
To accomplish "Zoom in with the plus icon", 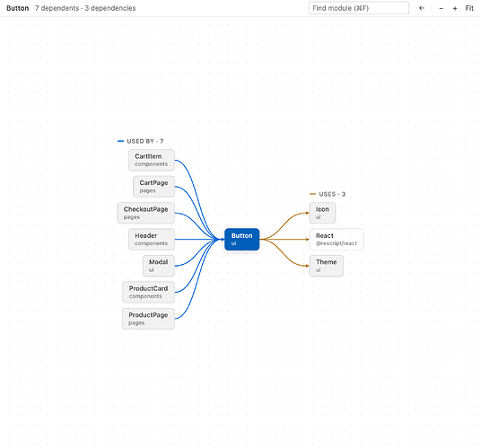I will click(455, 8).
